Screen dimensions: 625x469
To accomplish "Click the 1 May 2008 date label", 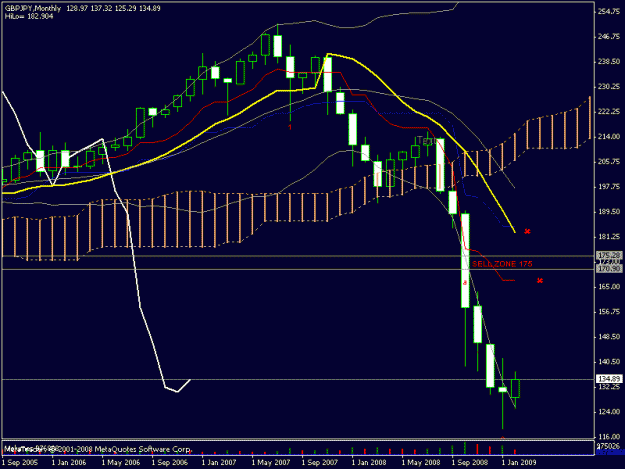I will pyautogui.click(x=421, y=463).
